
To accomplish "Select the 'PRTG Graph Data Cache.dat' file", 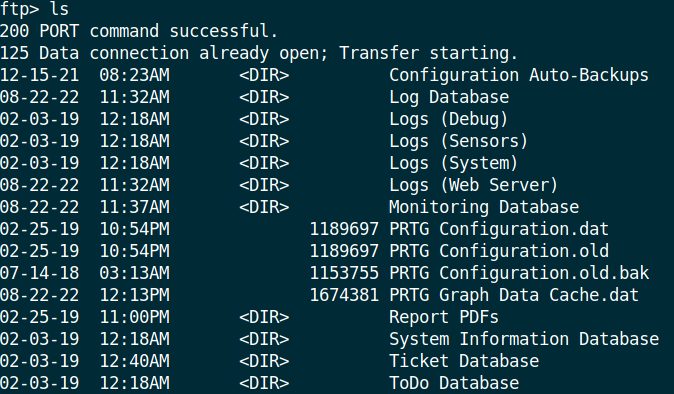I will pos(514,295).
